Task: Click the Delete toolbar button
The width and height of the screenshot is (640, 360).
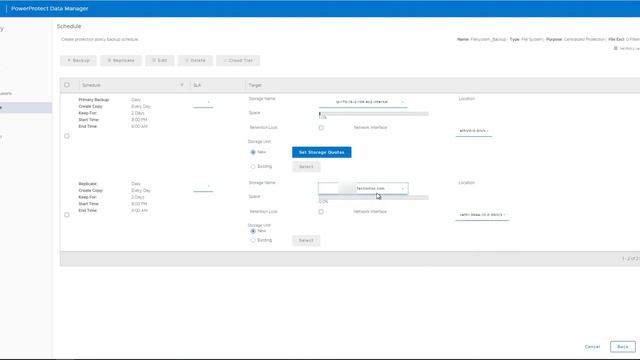Action: (x=195, y=60)
